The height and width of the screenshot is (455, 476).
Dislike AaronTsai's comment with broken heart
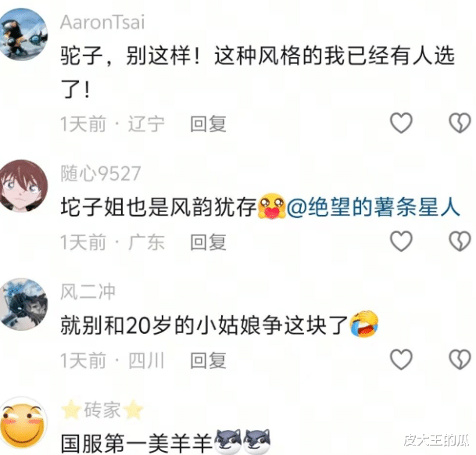click(460, 123)
